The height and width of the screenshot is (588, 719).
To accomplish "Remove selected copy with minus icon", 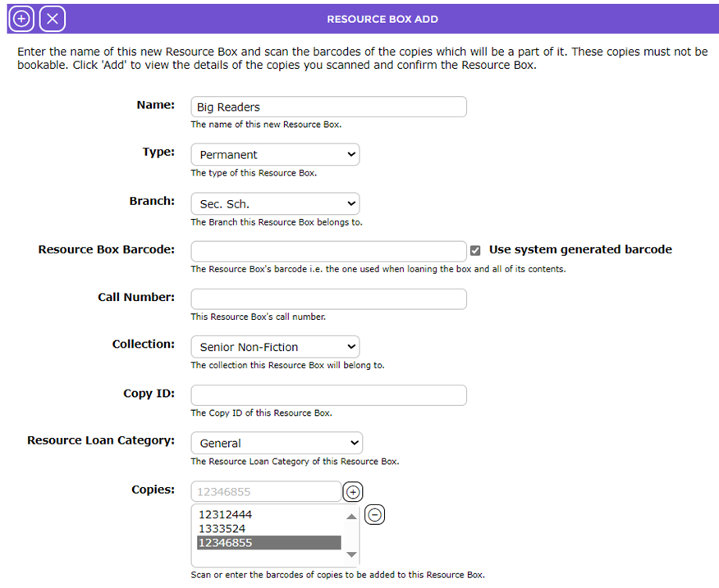I will [374, 515].
